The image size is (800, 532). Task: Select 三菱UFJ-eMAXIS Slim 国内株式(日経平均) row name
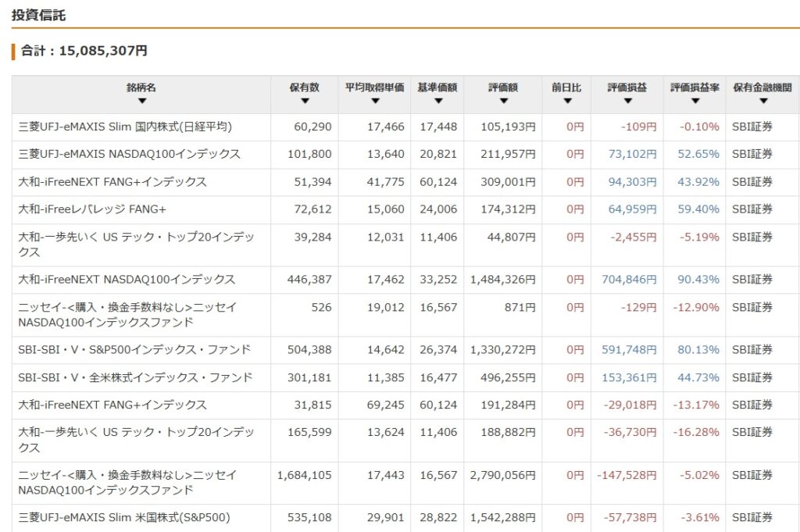coord(125,127)
